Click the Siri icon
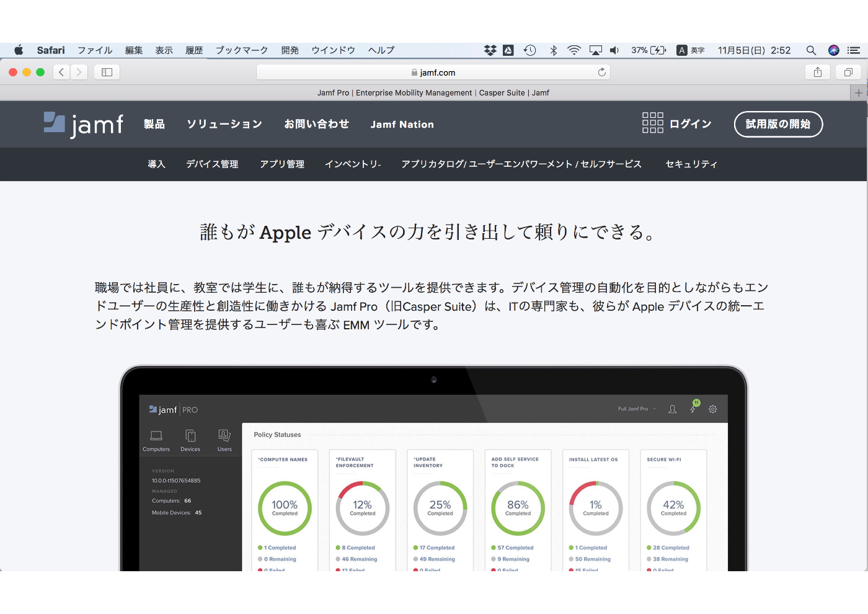868x614 pixels. click(834, 50)
